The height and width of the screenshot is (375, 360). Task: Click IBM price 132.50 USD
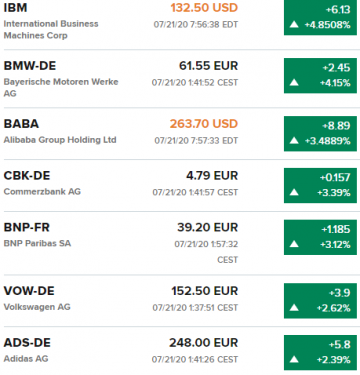[204, 8]
